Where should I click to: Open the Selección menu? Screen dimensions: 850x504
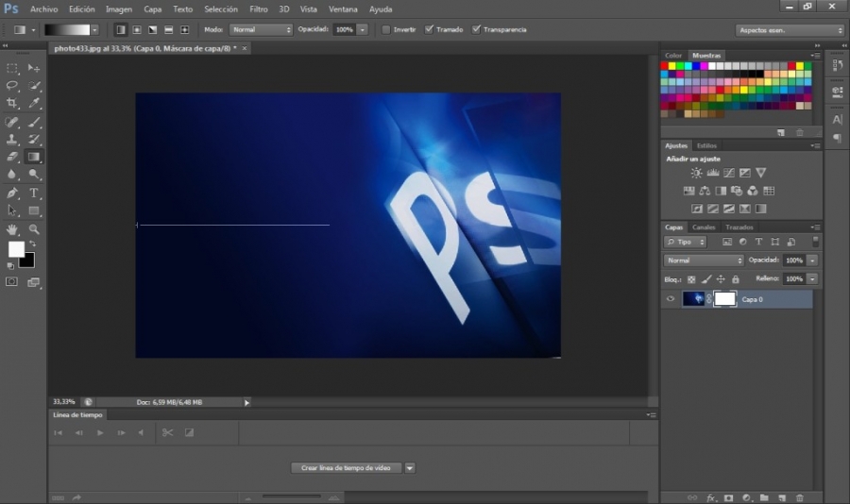coord(221,9)
